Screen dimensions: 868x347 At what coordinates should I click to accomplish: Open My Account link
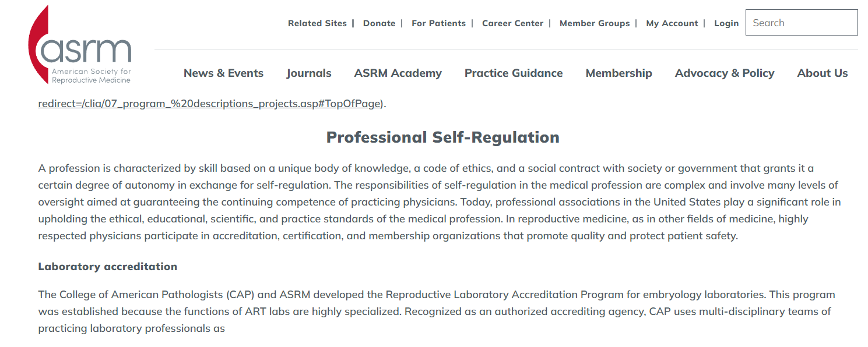(672, 23)
